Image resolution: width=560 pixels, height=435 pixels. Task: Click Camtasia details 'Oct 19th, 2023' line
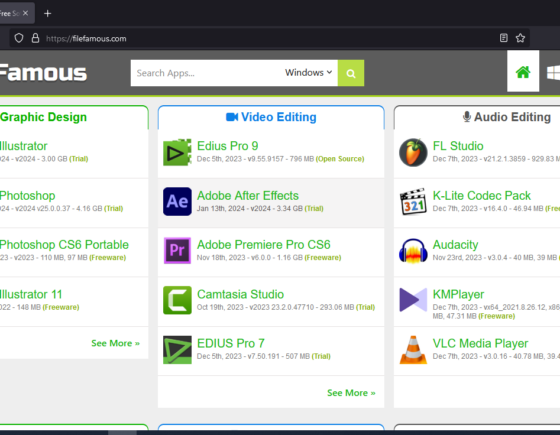286,307
